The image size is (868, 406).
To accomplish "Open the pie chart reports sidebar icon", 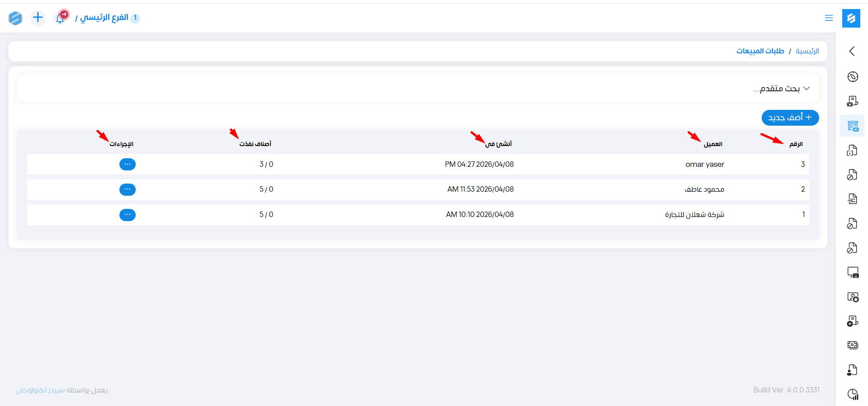I will point(853,394).
